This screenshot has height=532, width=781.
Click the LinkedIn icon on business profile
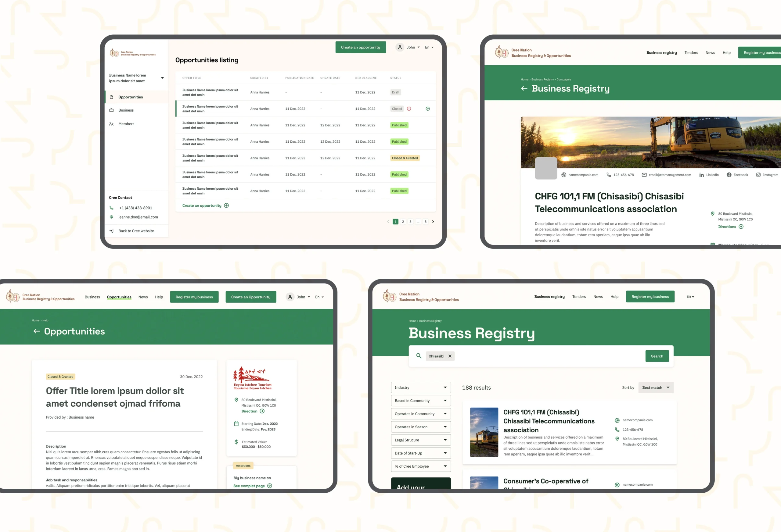click(702, 174)
